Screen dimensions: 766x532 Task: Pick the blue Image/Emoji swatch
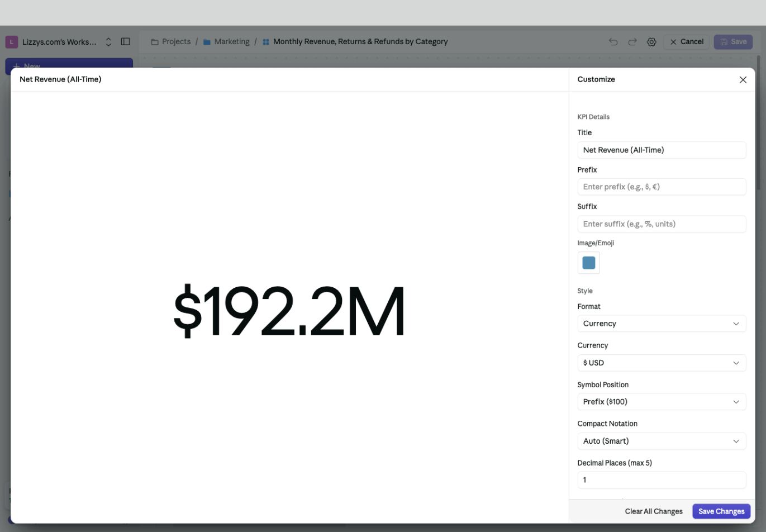[x=588, y=263]
